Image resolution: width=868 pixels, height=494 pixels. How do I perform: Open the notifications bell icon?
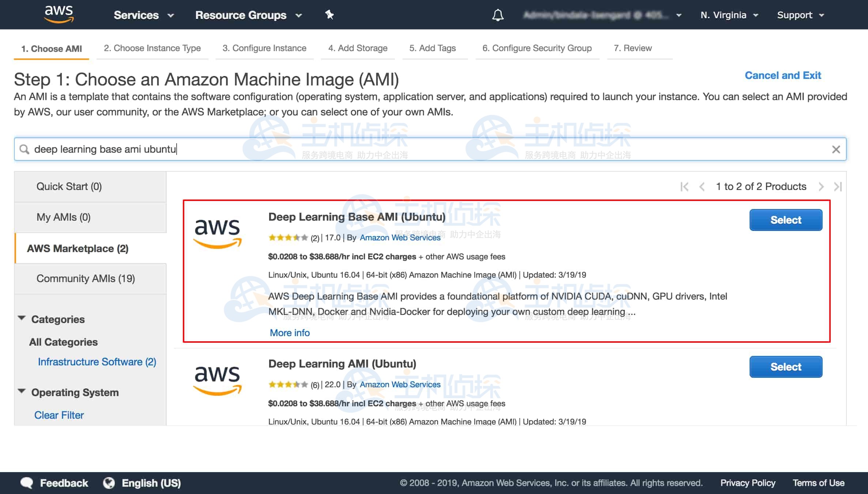498,15
